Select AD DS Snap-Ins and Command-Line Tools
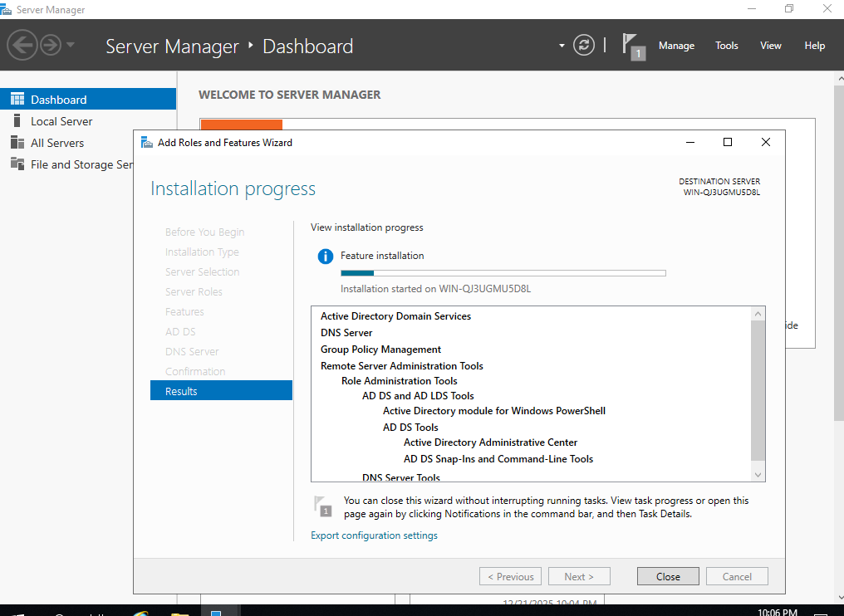This screenshot has width=844, height=616. click(x=498, y=459)
